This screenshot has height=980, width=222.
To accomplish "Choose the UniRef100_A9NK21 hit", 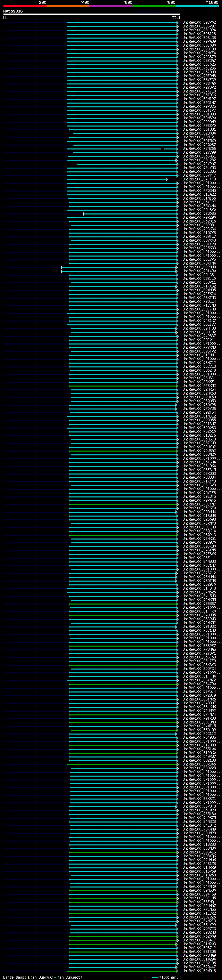I will 199,137.
